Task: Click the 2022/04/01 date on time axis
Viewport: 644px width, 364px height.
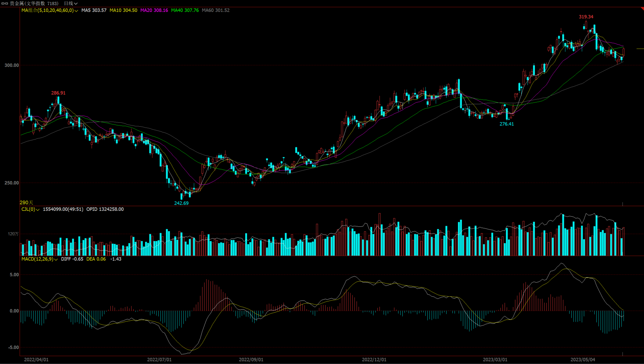Action: [x=36, y=359]
